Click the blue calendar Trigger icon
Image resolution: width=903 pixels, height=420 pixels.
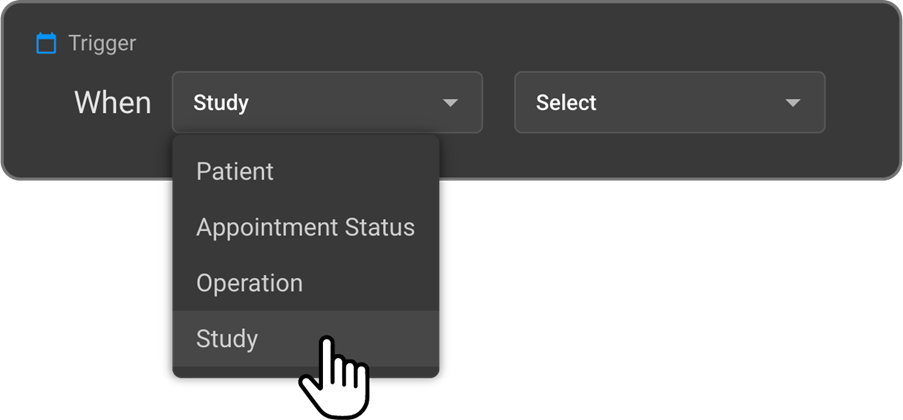coord(46,43)
